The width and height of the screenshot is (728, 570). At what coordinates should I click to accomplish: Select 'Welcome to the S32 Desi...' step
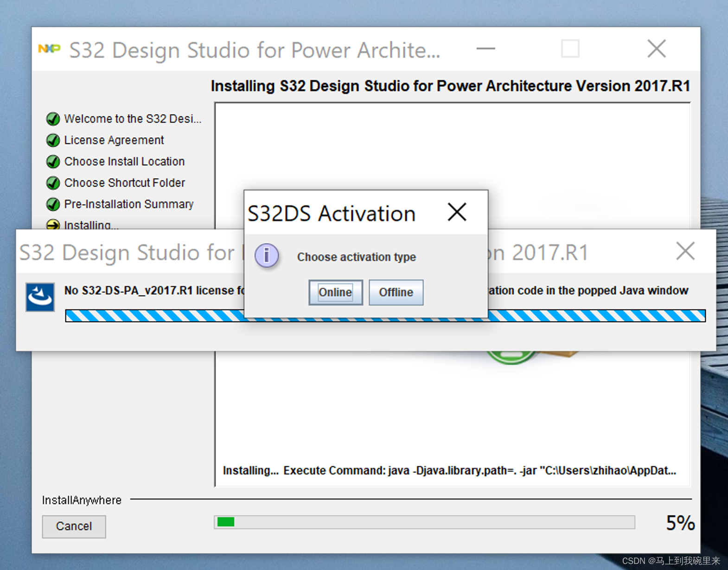pos(133,119)
